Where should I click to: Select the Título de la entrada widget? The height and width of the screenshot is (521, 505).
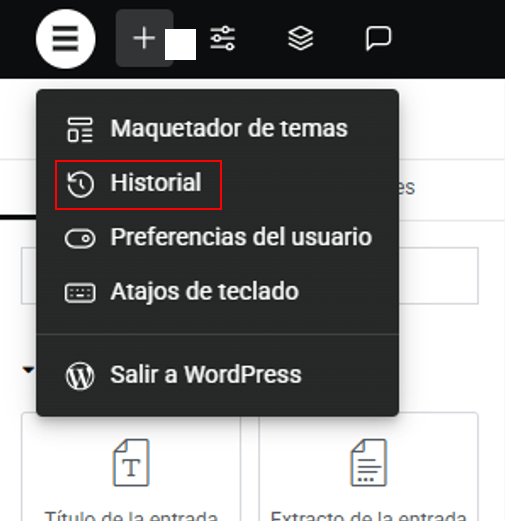click(131, 467)
